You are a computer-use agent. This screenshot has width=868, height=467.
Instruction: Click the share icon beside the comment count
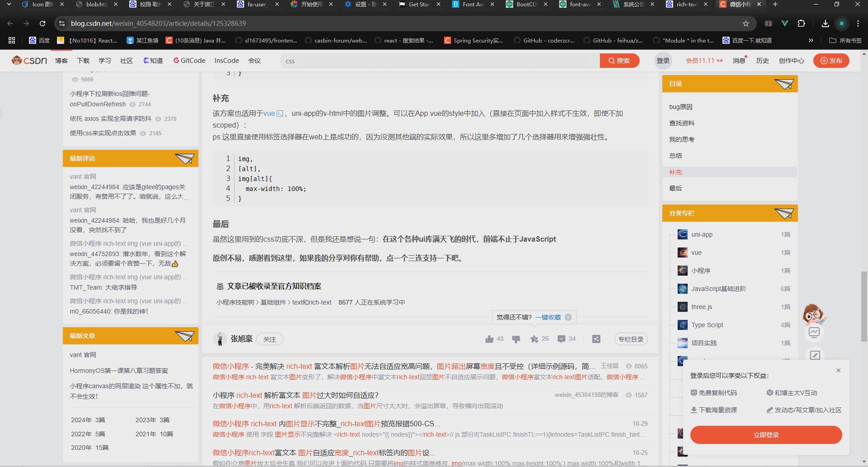click(x=596, y=338)
